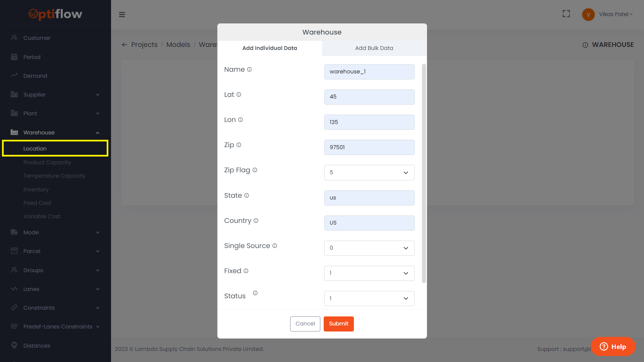Switch to Add Bulk Data tab
This screenshot has width=644, height=362.
[374, 48]
